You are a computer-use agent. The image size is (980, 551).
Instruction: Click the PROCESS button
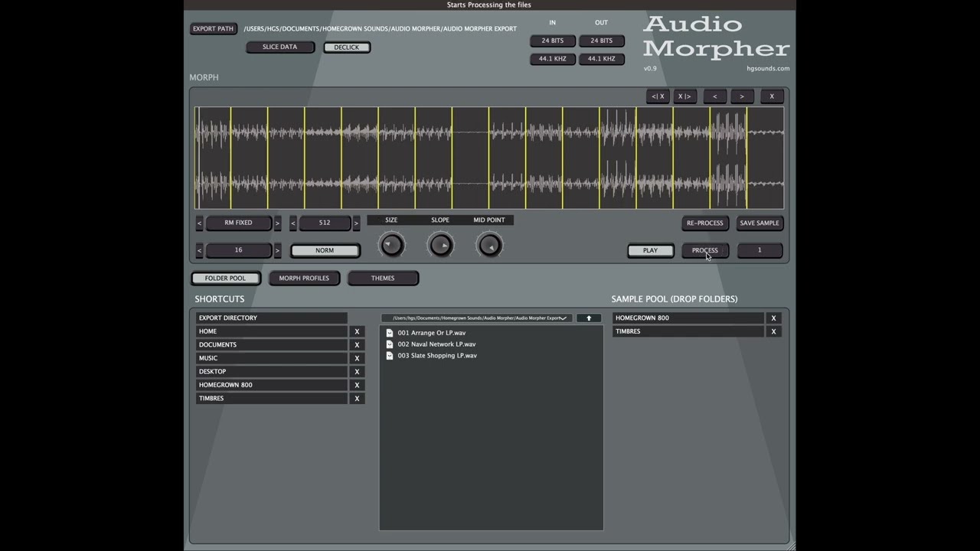pyautogui.click(x=704, y=250)
